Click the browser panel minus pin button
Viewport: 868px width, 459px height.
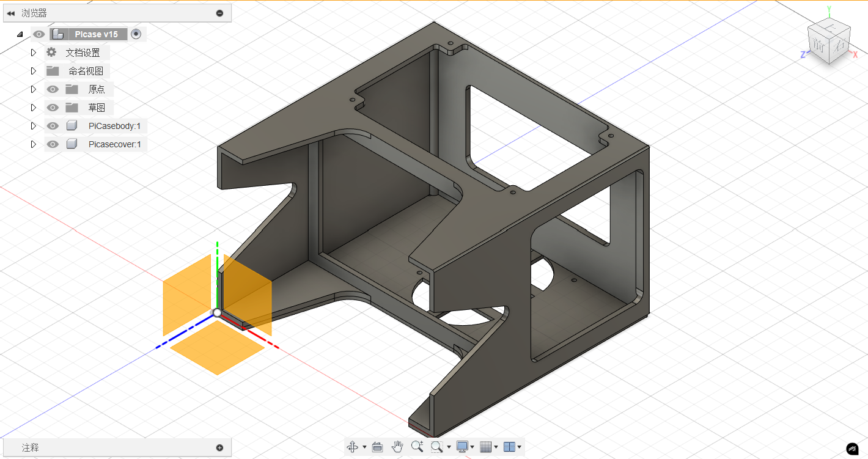(220, 13)
